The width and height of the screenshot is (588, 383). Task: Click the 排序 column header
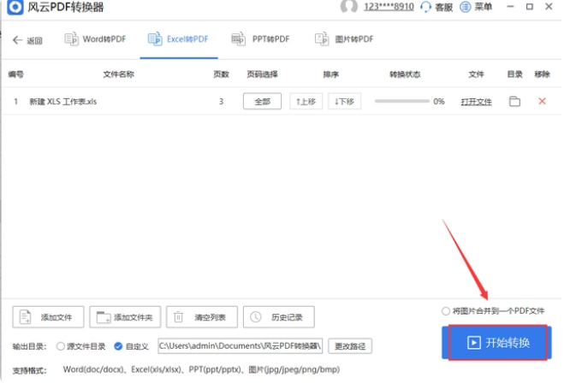point(330,74)
